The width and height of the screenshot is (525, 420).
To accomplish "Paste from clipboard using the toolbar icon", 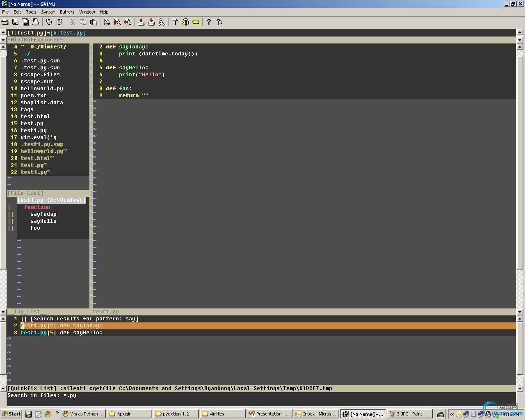I will click(94, 22).
